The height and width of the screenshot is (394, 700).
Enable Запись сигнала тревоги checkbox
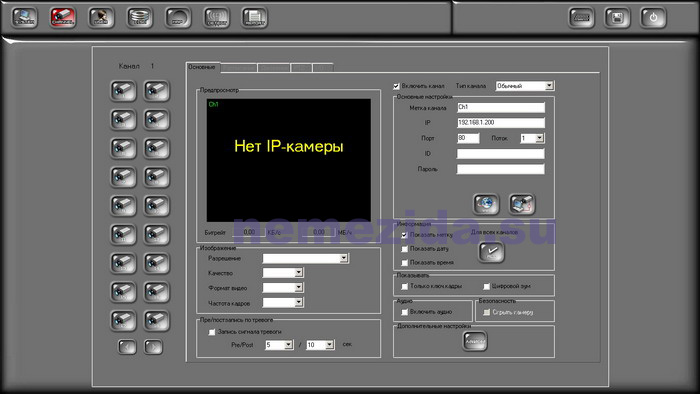point(212,332)
